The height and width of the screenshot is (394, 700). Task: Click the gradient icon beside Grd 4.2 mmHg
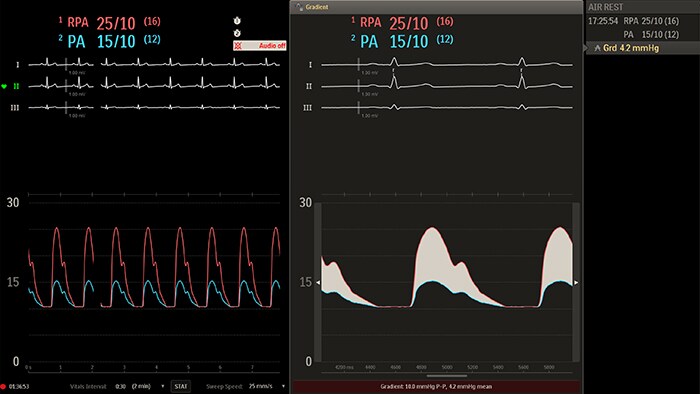(597, 48)
